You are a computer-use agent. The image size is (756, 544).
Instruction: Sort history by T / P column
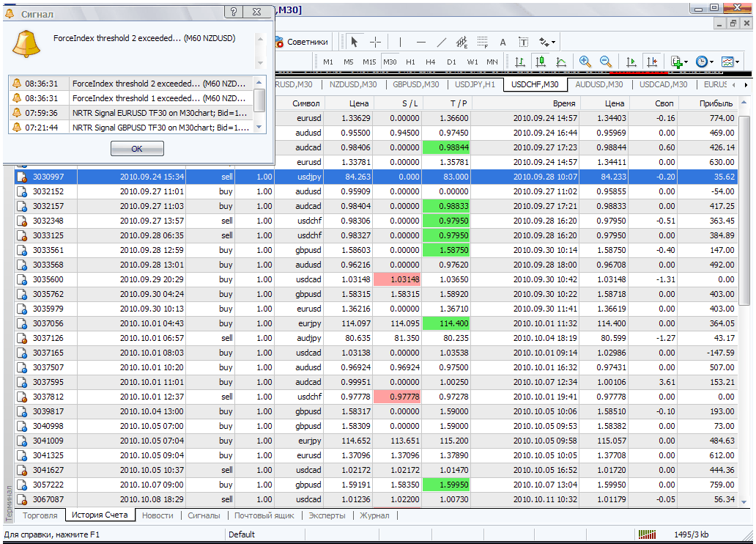(446, 103)
